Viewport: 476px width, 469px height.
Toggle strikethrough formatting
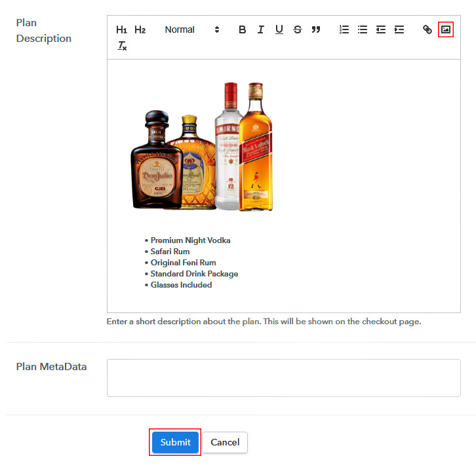[298, 29]
